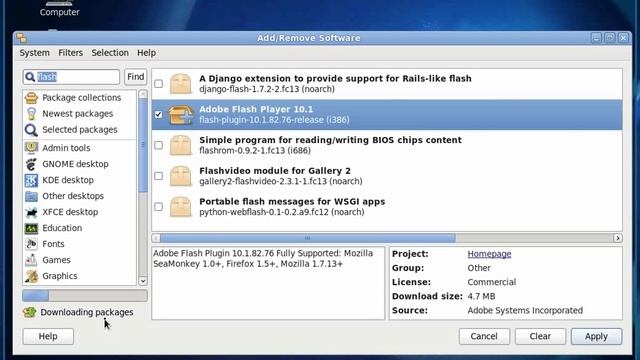Click the Find button
This screenshot has width=640, height=360.
(136, 77)
